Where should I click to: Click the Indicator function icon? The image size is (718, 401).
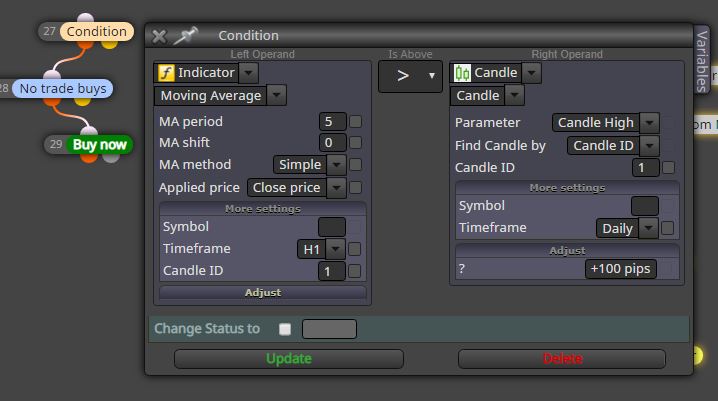(x=166, y=73)
